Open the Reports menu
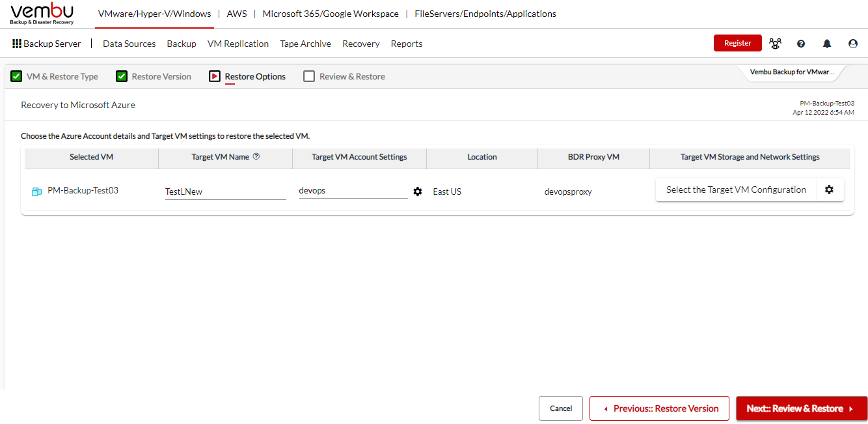This screenshot has width=868, height=424. pos(407,44)
